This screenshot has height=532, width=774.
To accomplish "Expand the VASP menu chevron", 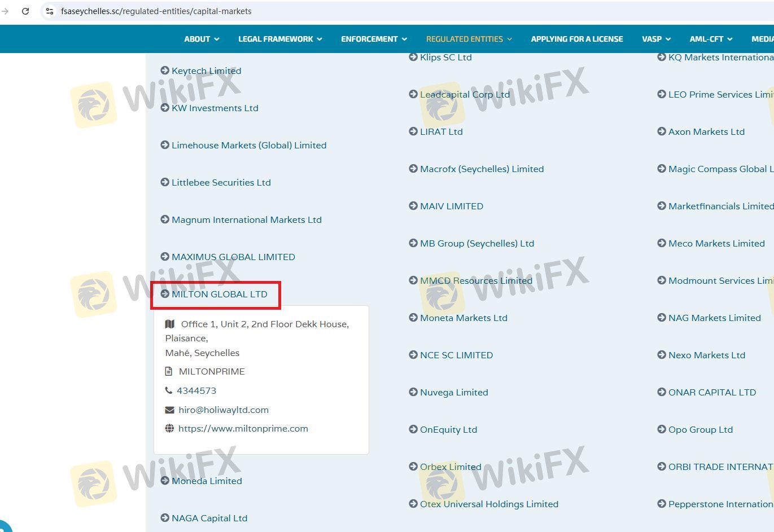I will [x=668, y=39].
